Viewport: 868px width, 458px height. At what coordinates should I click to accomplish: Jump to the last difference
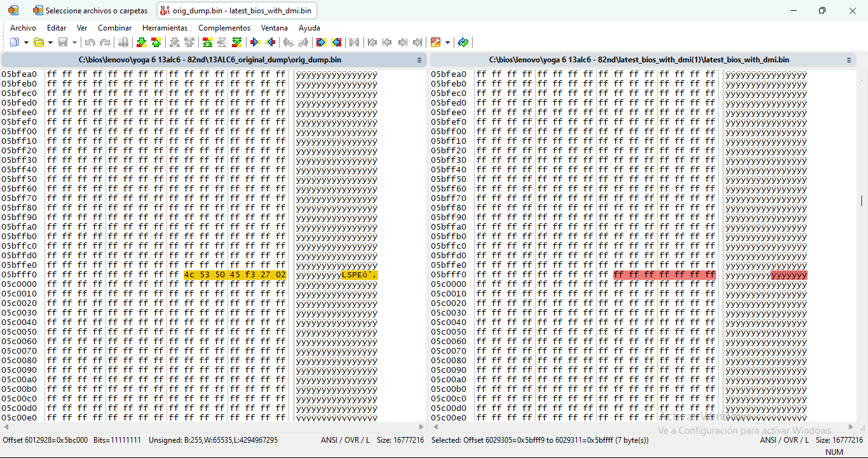pyautogui.click(x=237, y=43)
